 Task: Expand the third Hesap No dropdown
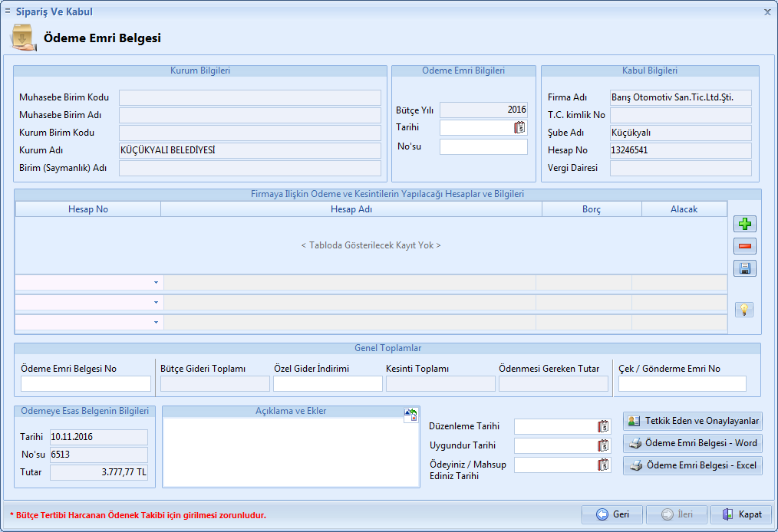tap(156, 323)
